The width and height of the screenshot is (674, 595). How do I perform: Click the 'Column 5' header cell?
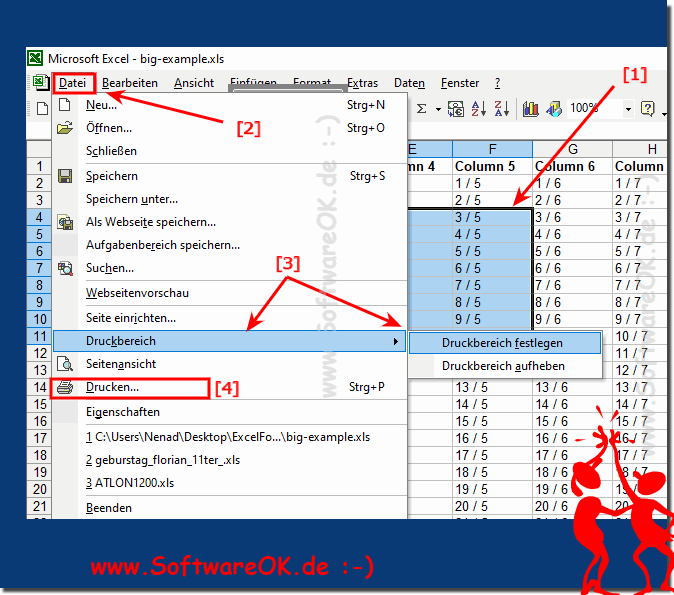[x=492, y=166]
